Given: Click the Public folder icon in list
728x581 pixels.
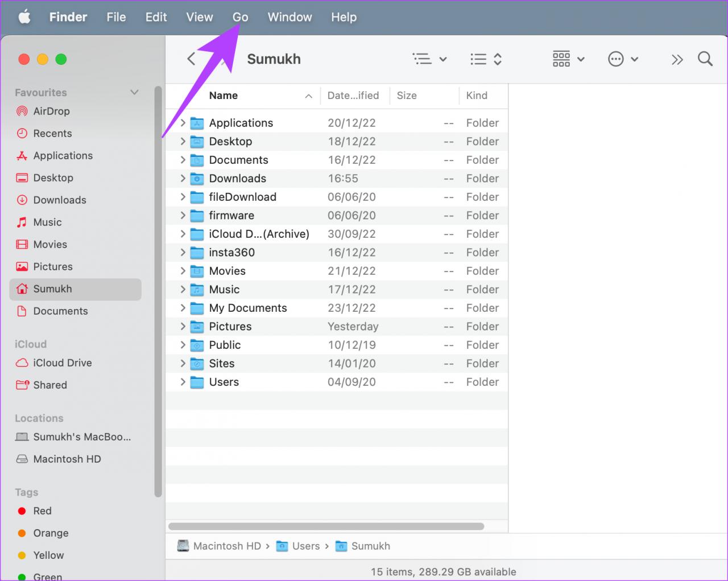Looking at the screenshot, I should [x=197, y=345].
